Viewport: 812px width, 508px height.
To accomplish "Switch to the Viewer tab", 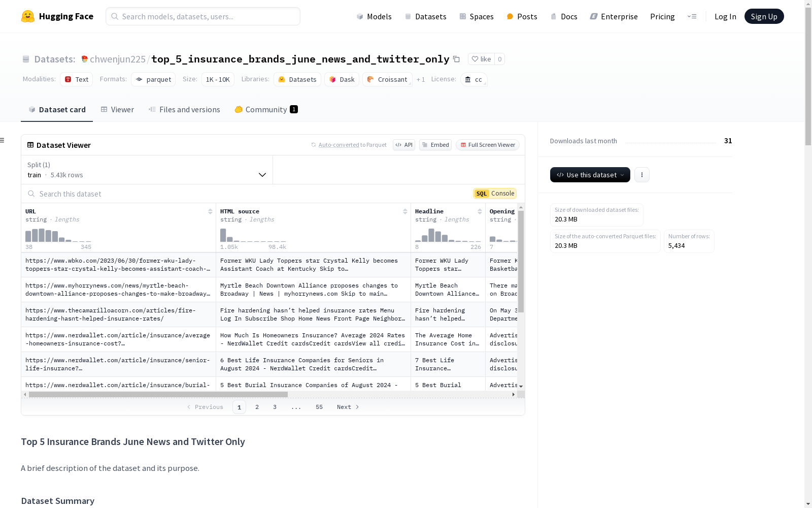I will click(117, 109).
